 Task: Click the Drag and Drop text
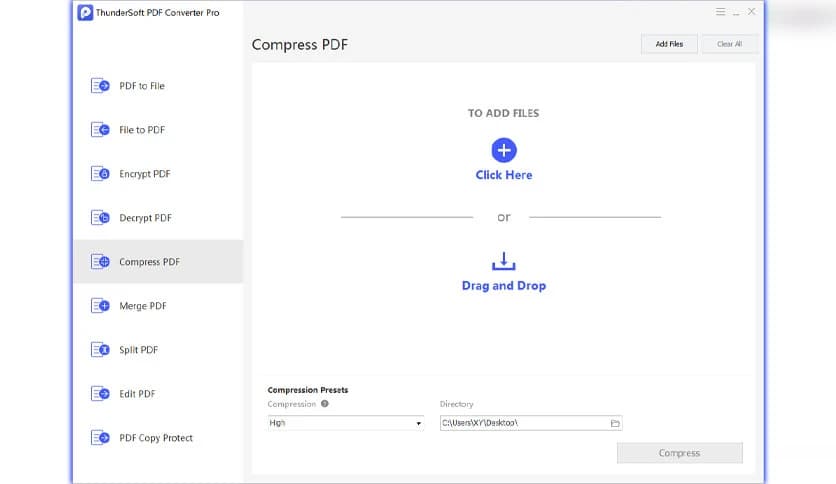coord(504,286)
